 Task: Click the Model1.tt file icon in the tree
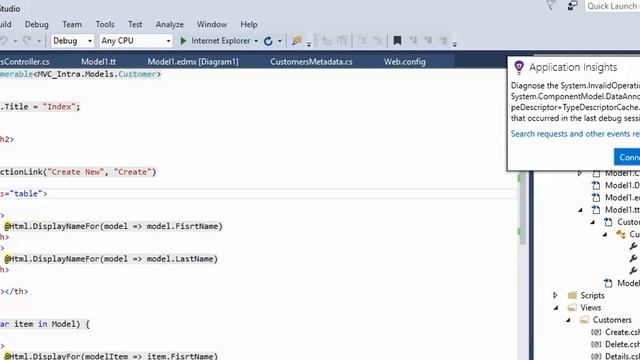tap(596, 210)
